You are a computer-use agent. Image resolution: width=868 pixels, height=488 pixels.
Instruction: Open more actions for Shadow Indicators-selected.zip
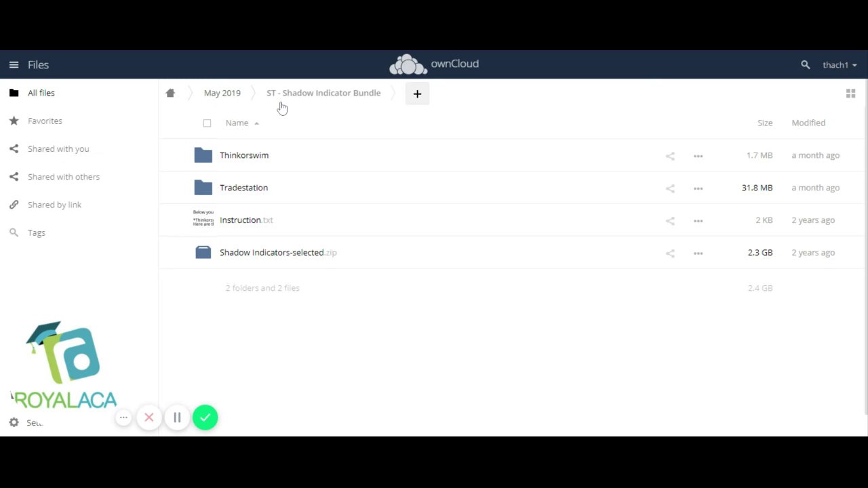(x=698, y=253)
